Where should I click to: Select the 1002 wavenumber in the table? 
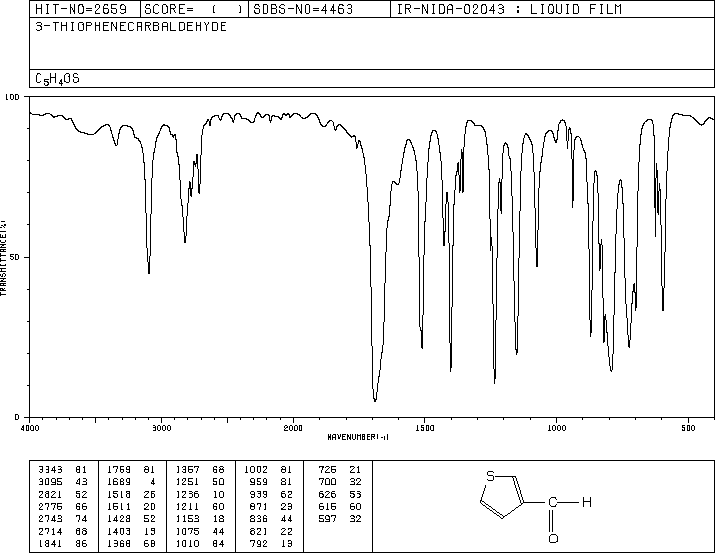click(x=256, y=470)
